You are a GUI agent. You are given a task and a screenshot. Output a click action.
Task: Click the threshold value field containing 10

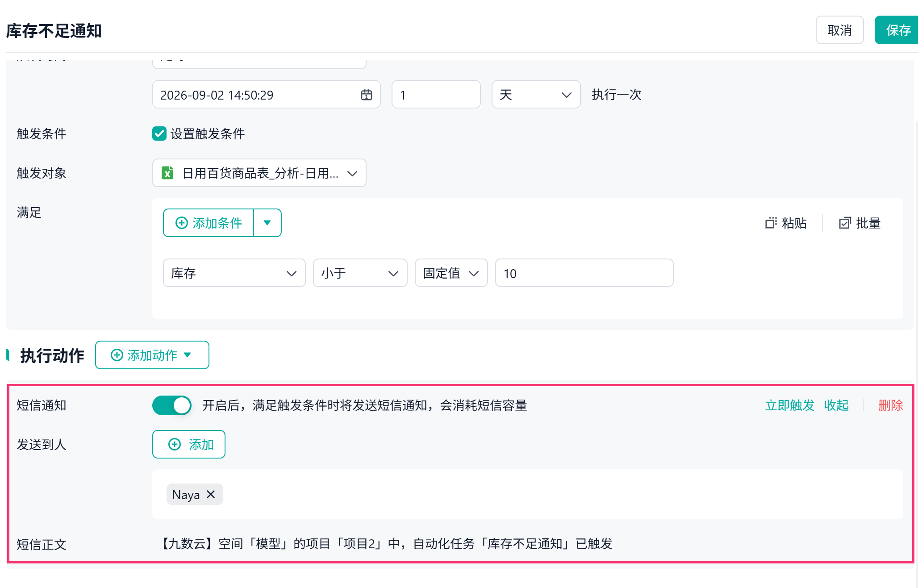pyautogui.click(x=584, y=273)
